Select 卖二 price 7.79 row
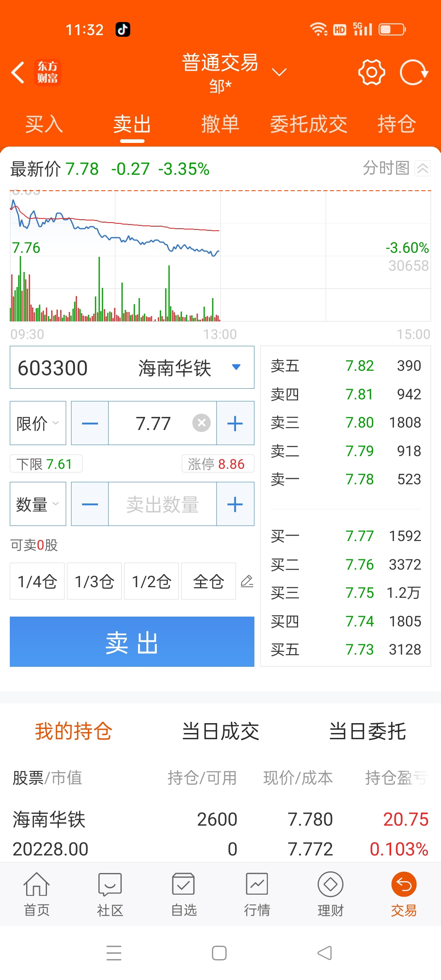 [345, 451]
